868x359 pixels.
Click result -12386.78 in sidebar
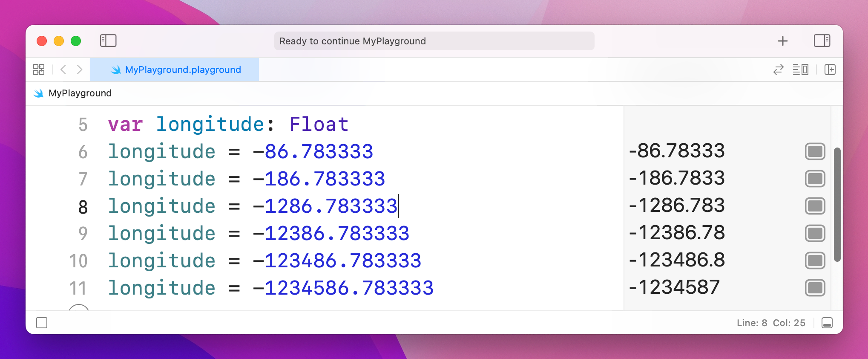click(x=677, y=233)
